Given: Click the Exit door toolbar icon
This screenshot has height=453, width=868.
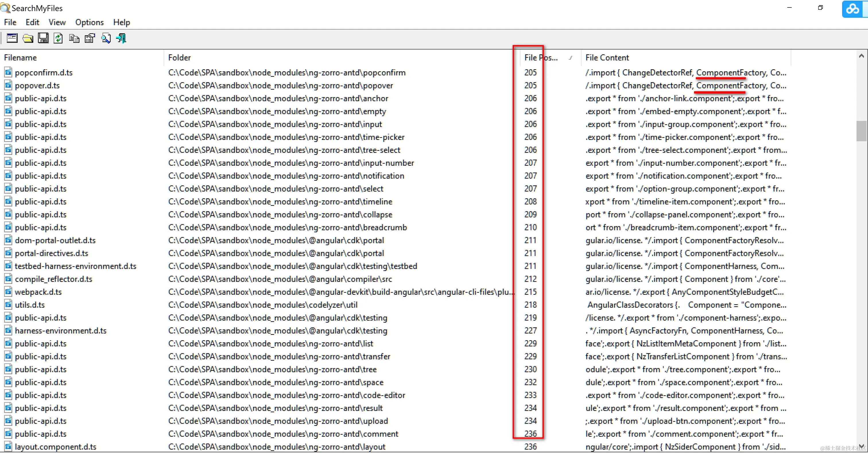Looking at the screenshot, I should pos(121,38).
